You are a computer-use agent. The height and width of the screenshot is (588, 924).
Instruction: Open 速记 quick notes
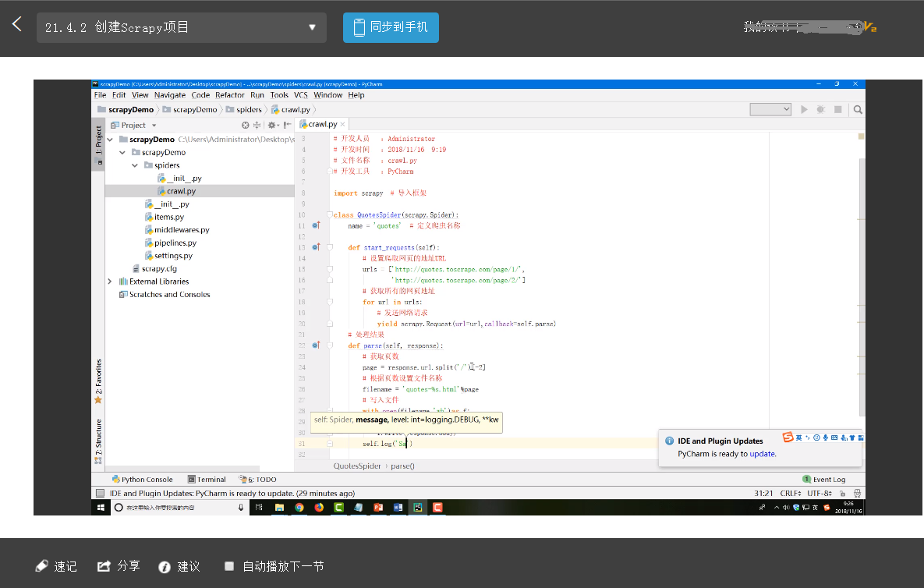click(x=56, y=566)
